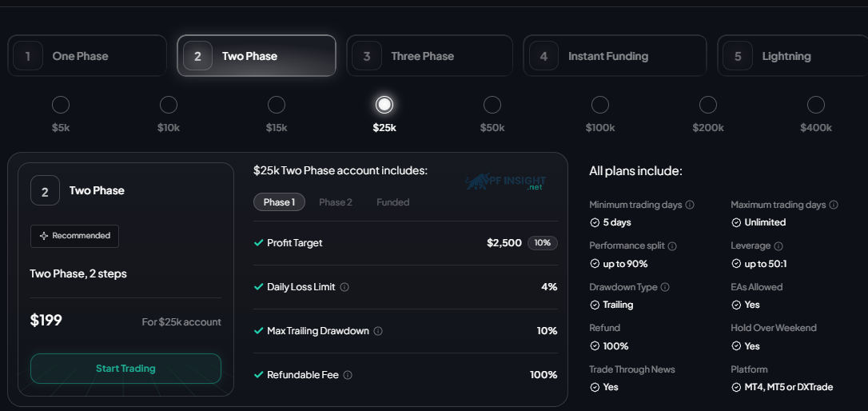Choose the $50k account size option
868x411 pixels.
492,105
